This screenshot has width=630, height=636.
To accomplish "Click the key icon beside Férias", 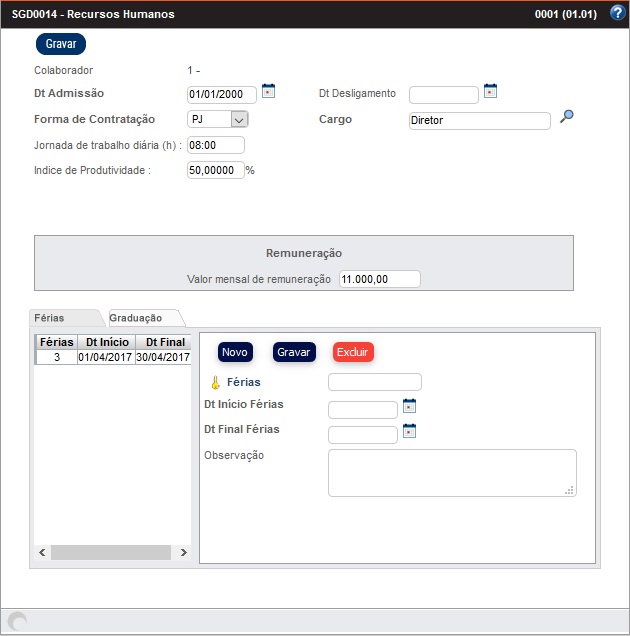I will (214, 382).
